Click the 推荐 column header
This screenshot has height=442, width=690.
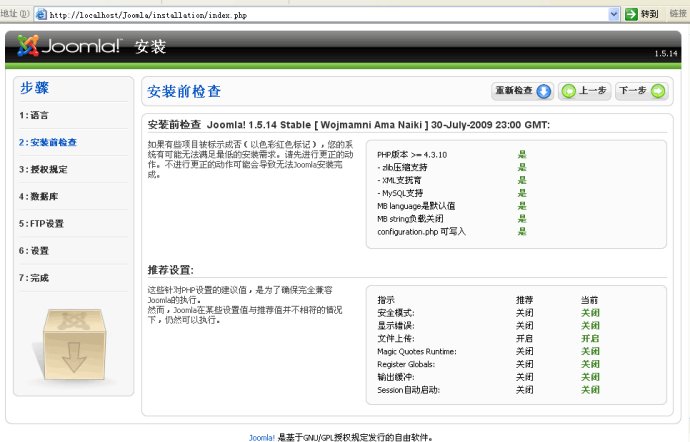pyautogui.click(x=525, y=300)
